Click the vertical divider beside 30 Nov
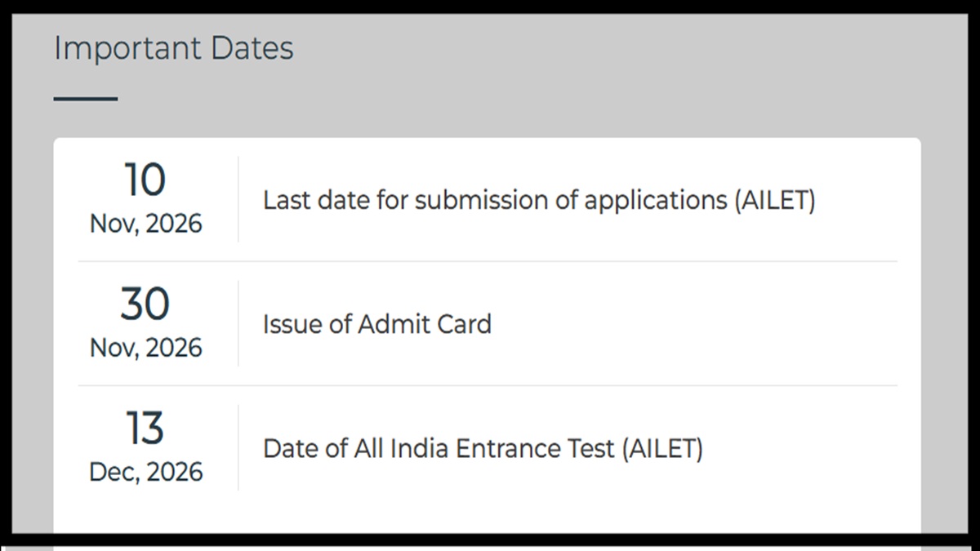This screenshot has height=551, width=980. (x=238, y=323)
